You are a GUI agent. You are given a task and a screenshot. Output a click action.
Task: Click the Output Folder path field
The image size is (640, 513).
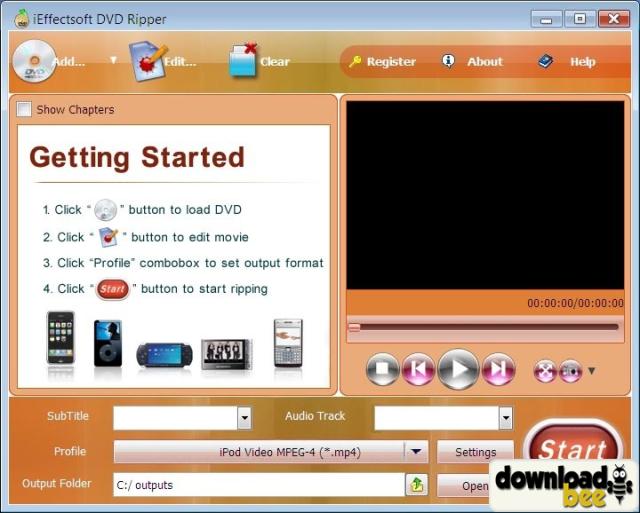click(x=259, y=485)
